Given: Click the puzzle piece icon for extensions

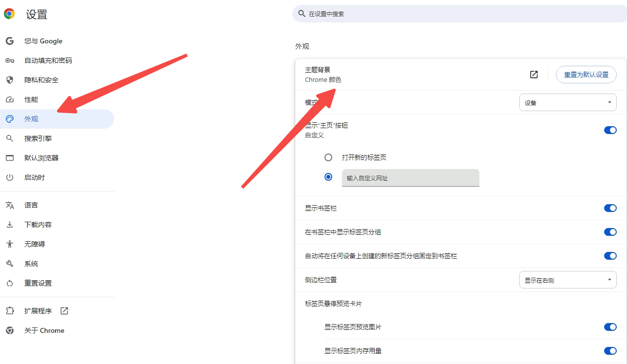Looking at the screenshot, I should click(x=10, y=311).
